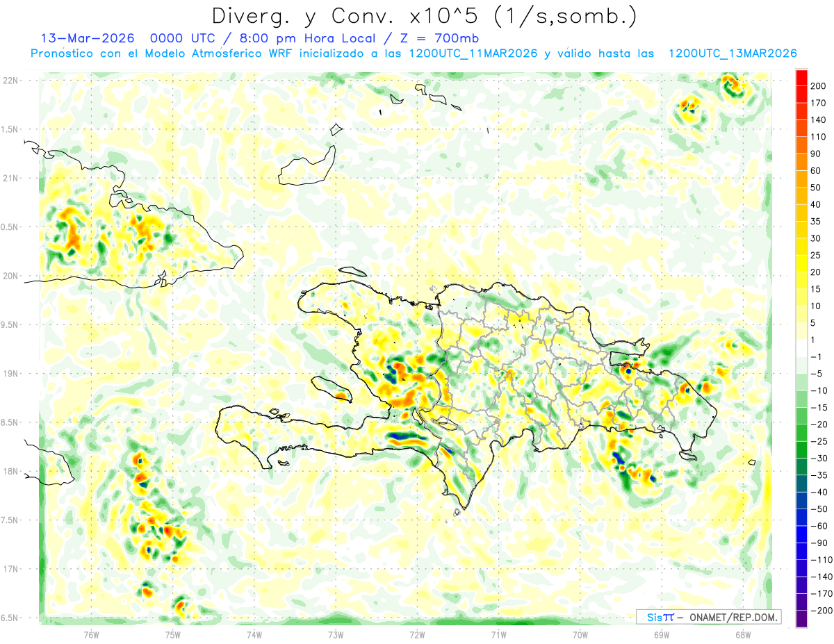Click the longitude label "68W"
This screenshot has height=644, width=834.
[x=742, y=634]
